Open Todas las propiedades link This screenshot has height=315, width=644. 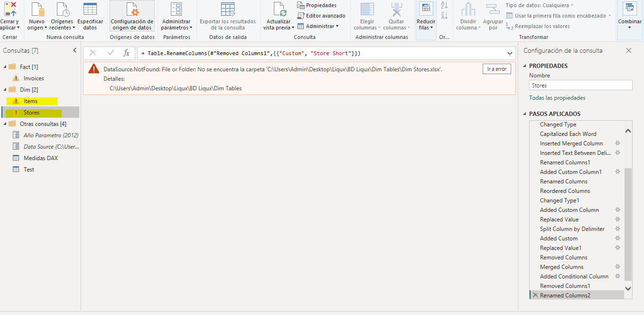tap(557, 98)
